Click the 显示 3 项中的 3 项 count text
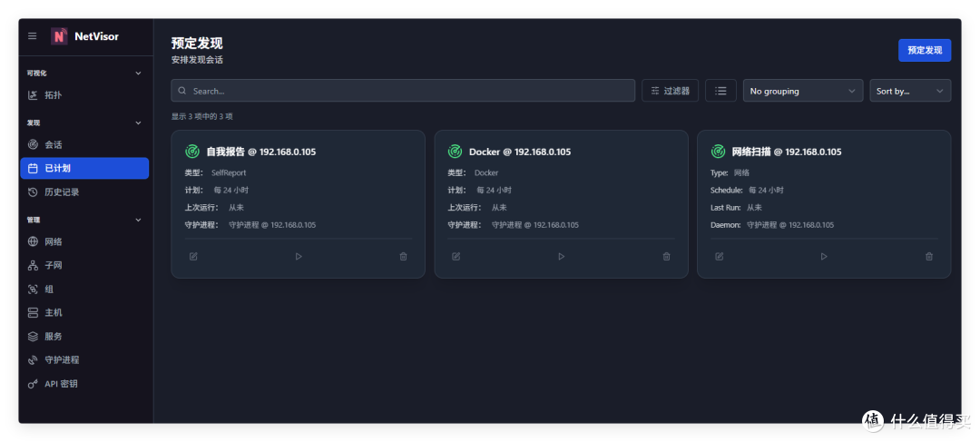The width and height of the screenshot is (980, 442). tap(201, 116)
